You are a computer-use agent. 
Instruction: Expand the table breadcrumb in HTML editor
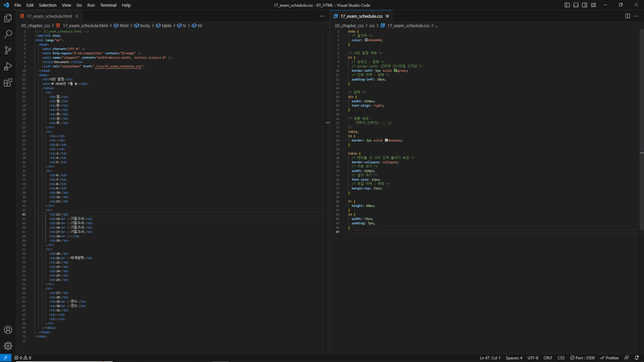[x=166, y=25]
